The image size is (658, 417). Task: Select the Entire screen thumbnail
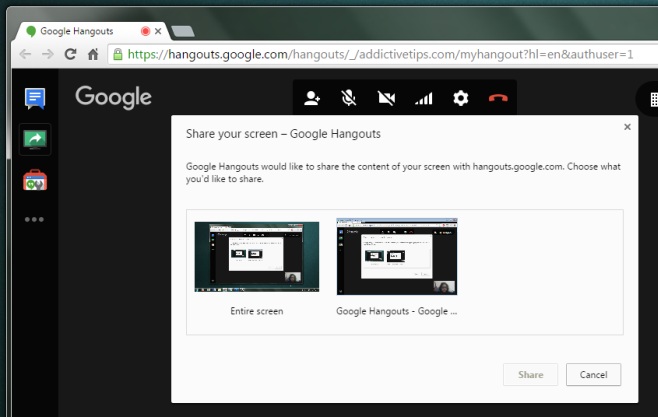pyautogui.click(x=257, y=257)
